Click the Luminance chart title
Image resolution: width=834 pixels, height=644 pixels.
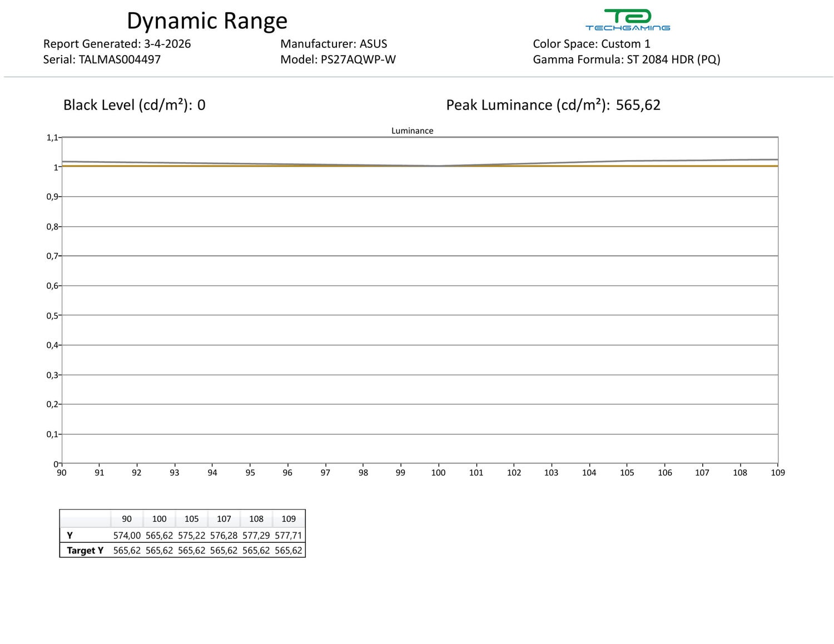(412, 131)
